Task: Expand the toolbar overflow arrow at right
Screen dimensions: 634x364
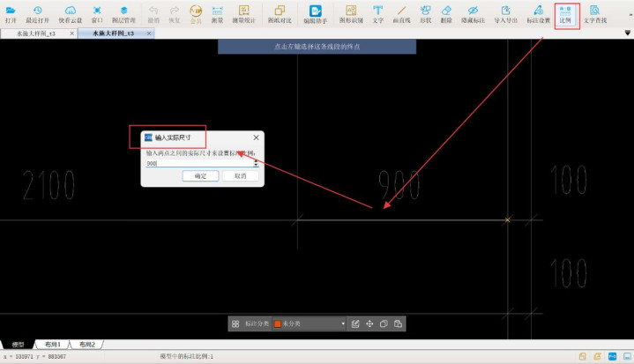Action: point(628,33)
